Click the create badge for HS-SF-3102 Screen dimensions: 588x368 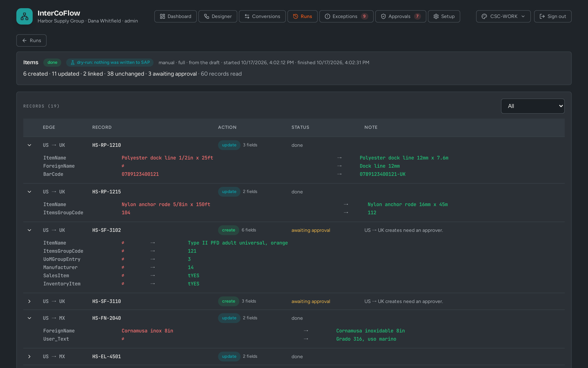tap(228, 230)
